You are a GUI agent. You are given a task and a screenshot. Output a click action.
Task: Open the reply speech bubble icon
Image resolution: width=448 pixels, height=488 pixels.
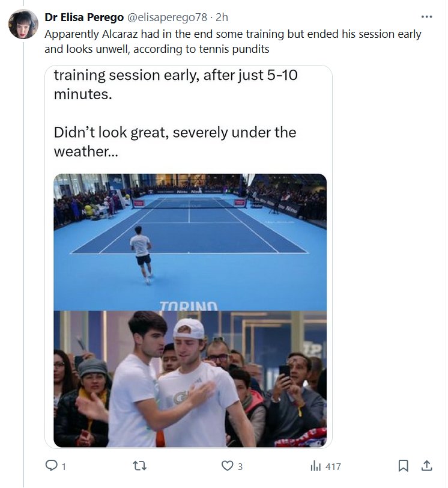(51, 466)
